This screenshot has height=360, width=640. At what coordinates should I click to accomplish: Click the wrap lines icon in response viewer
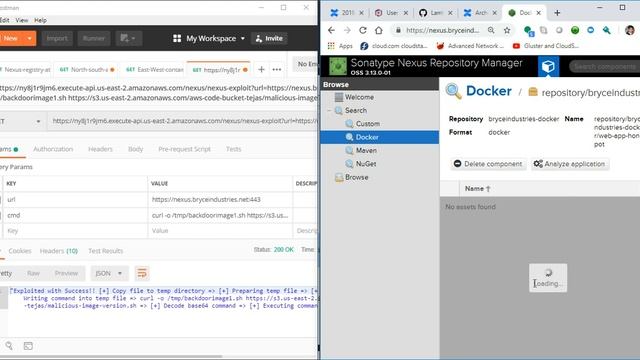(x=142, y=273)
